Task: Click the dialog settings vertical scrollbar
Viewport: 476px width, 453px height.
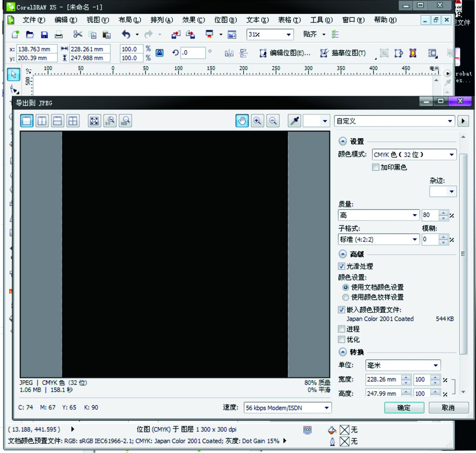Action: (463, 254)
